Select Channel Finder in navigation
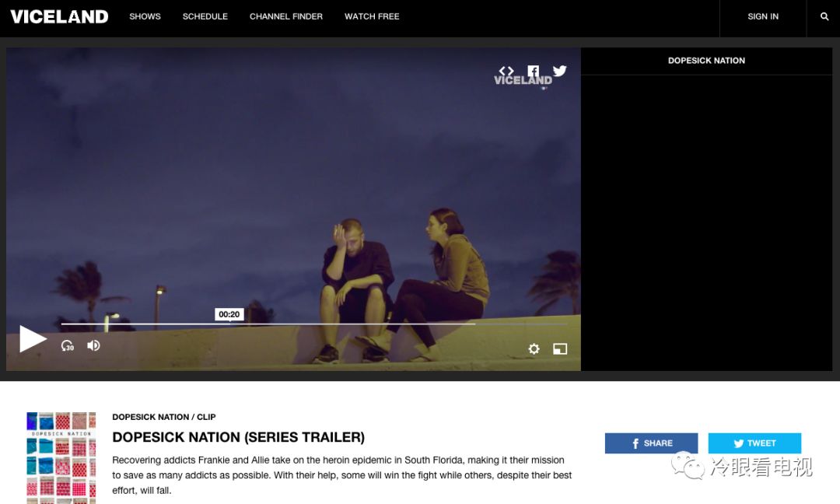Screen dimensions: 840x504 coord(286,16)
